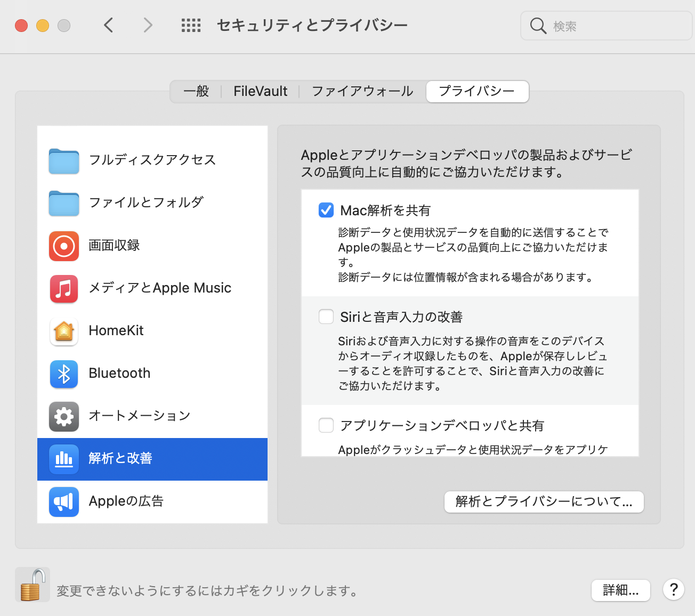Open help with the question mark button
The image size is (695, 616).
point(674,589)
